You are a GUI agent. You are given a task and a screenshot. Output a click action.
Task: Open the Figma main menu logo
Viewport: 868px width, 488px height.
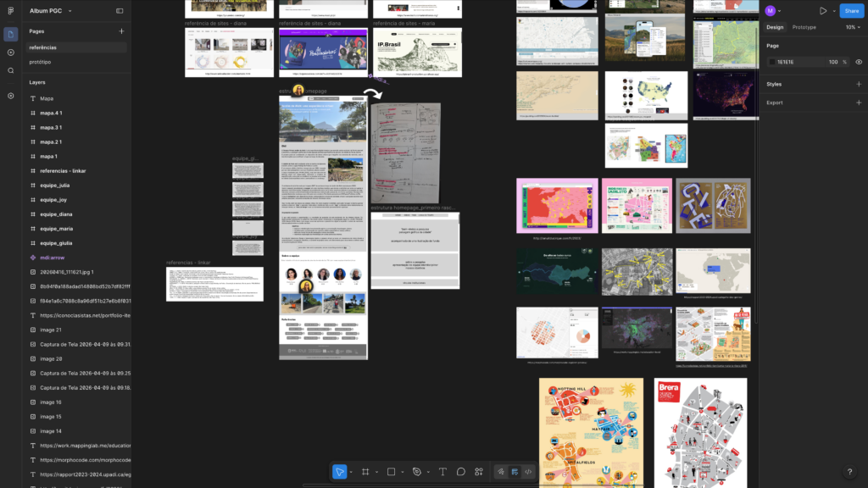(x=11, y=11)
